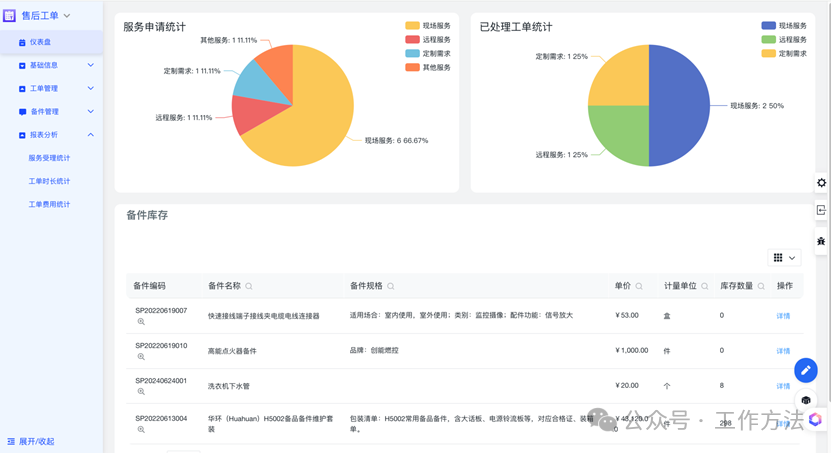Click the blue pencil edit floating button
This screenshot has height=453, width=831.
[806, 370]
